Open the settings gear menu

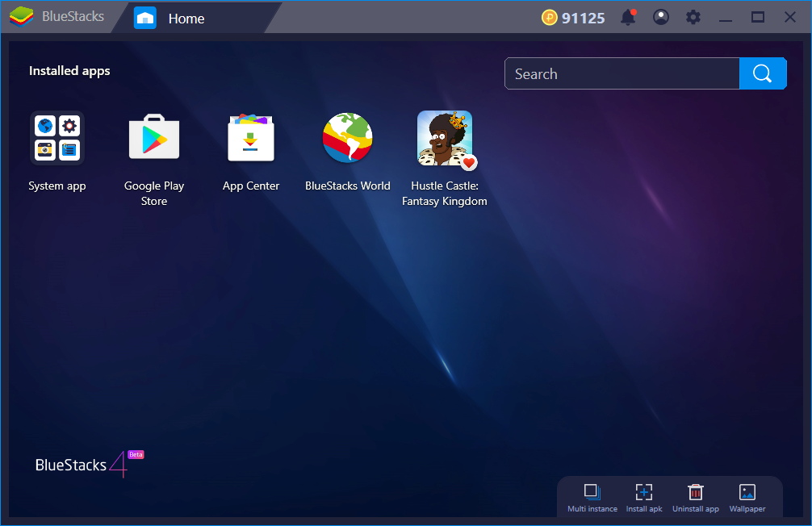[693, 17]
